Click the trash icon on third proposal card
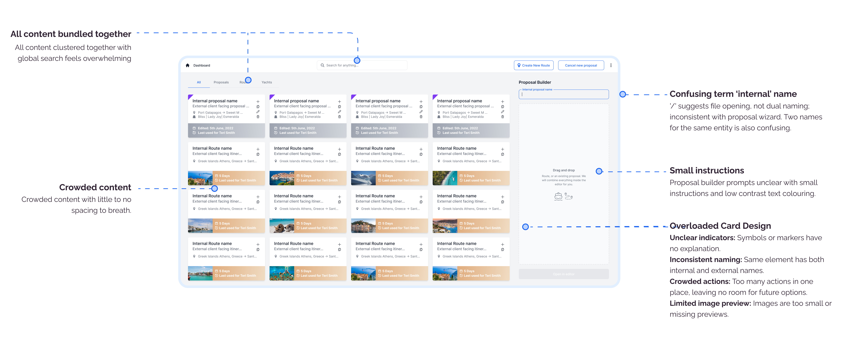This screenshot has height=342, width=868. tap(421, 117)
